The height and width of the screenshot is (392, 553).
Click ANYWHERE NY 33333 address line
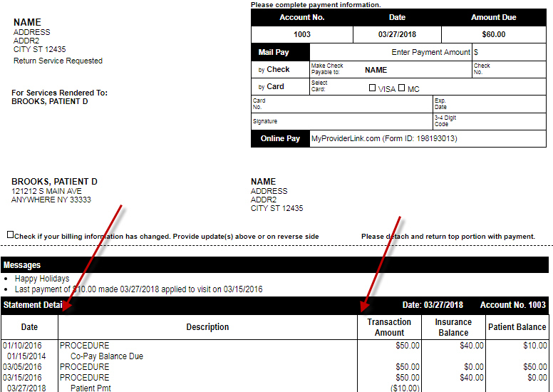click(51, 200)
